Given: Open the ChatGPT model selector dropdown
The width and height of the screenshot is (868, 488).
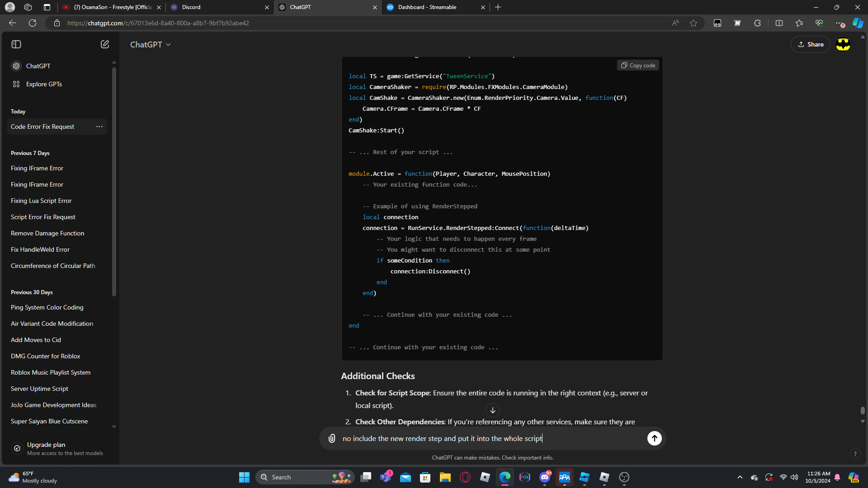Looking at the screenshot, I should (151, 44).
